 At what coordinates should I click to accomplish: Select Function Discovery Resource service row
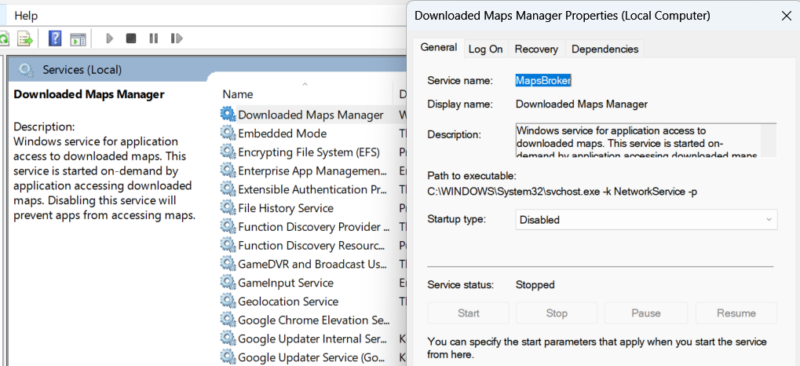coord(313,246)
